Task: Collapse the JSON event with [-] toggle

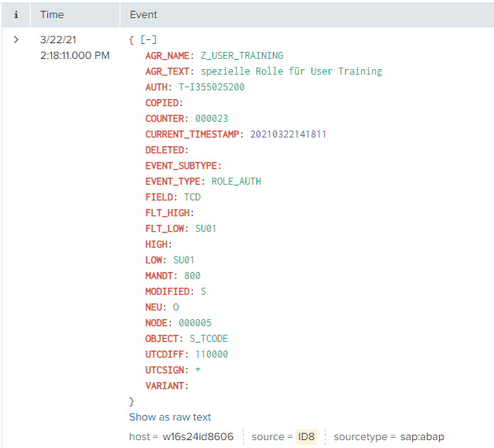Action: click(147, 40)
